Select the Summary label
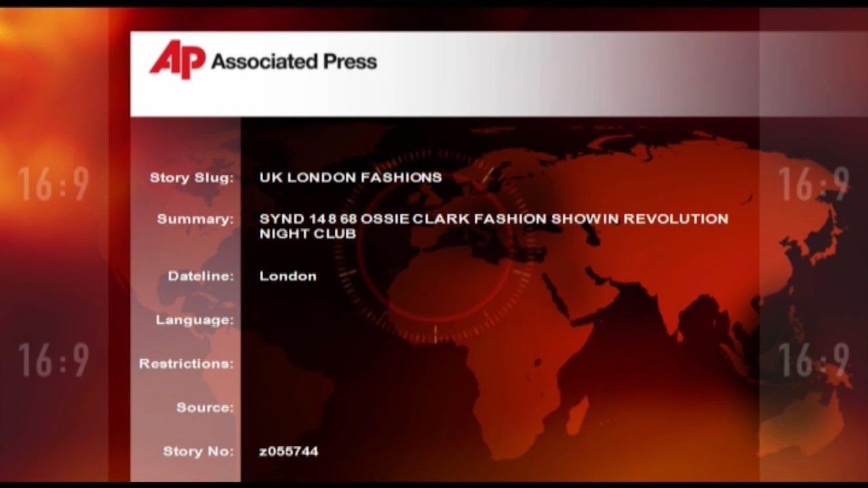Image resolution: width=868 pixels, height=488 pixels. click(195, 219)
